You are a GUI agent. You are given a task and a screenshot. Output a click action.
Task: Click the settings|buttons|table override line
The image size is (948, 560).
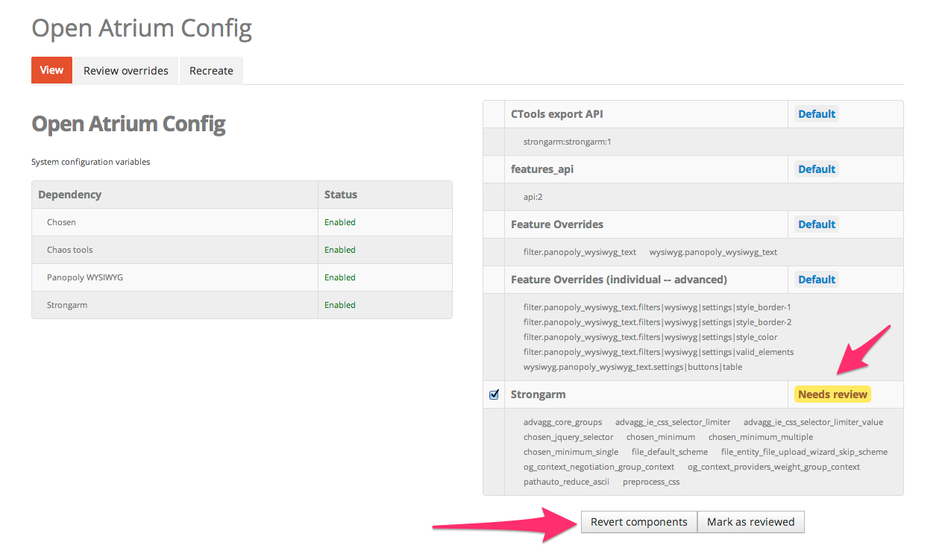(x=632, y=367)
